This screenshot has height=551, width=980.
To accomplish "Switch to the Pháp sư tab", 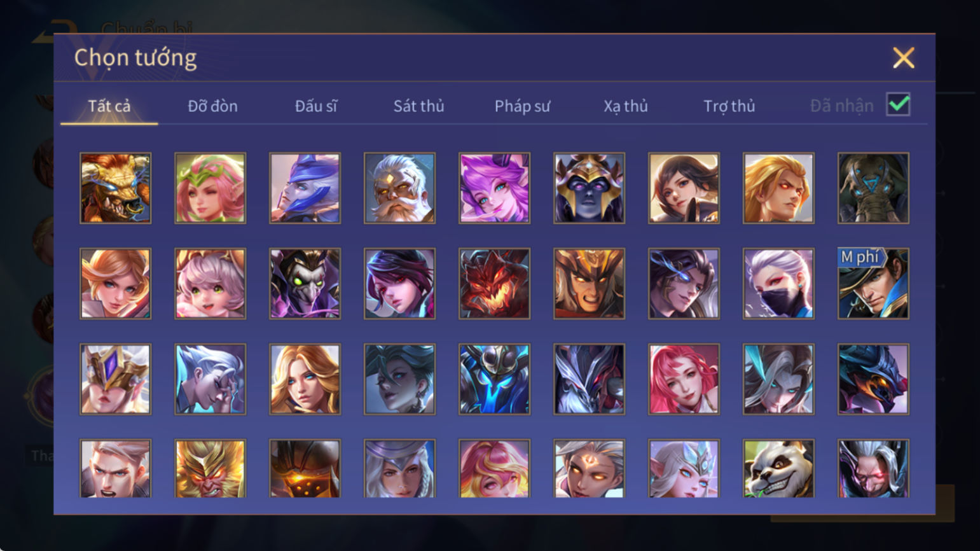I will point(522,106).
